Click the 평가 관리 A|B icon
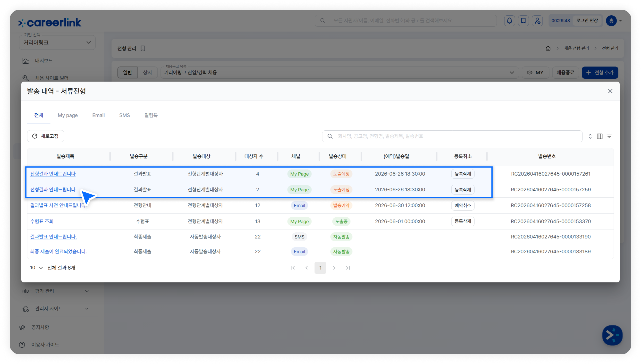Viewport: 641px width, 364px height. click(25, 291)
